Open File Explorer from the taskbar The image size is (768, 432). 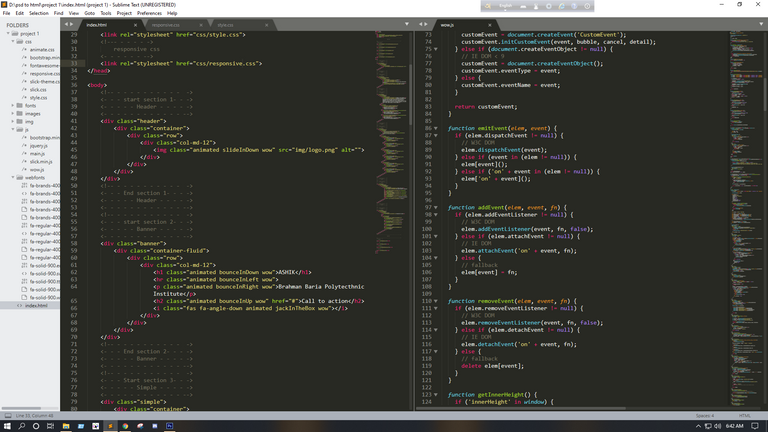(66, 426)
